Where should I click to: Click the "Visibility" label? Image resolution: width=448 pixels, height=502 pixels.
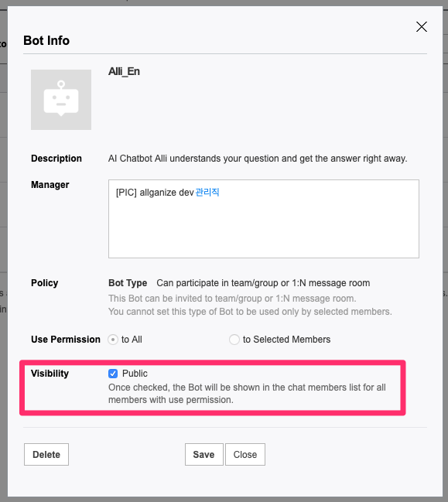[x=50, y=374]
